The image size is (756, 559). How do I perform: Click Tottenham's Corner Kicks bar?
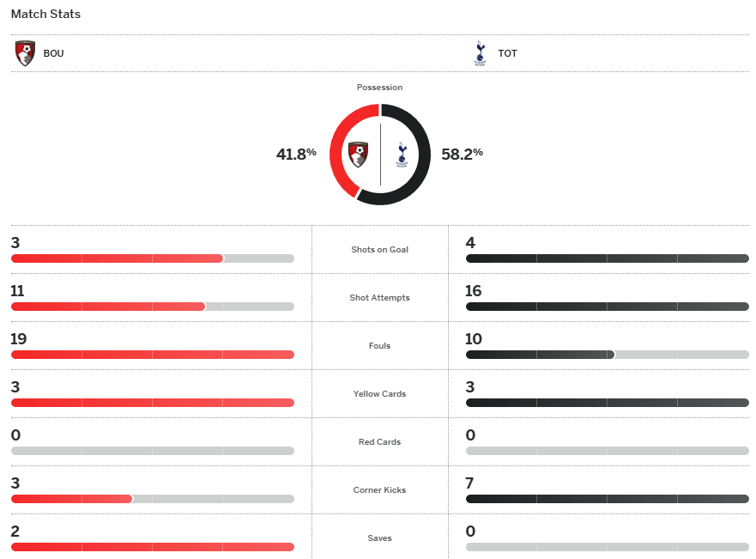click(607, 499)
